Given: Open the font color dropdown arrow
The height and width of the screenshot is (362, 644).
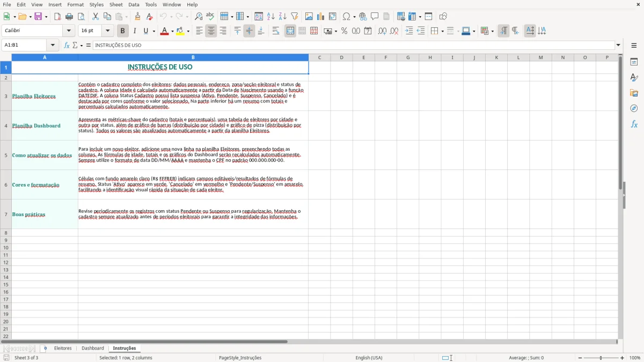Looking at the screenshot, I should pos(172,31).
